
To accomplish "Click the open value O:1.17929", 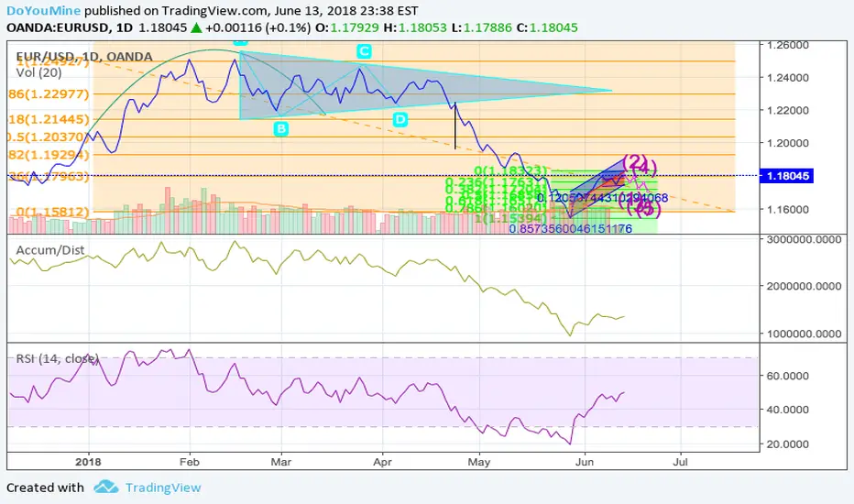I will point(347,27).
